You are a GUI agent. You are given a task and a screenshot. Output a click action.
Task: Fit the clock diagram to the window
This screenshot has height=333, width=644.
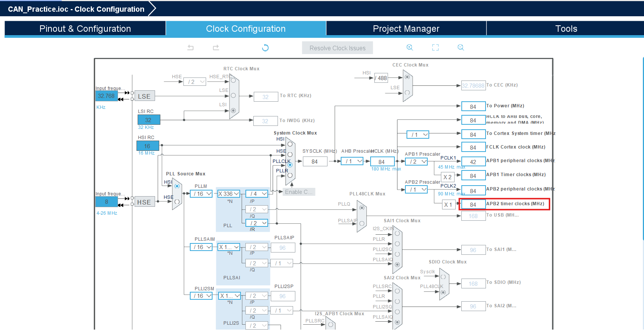[435, 47]
